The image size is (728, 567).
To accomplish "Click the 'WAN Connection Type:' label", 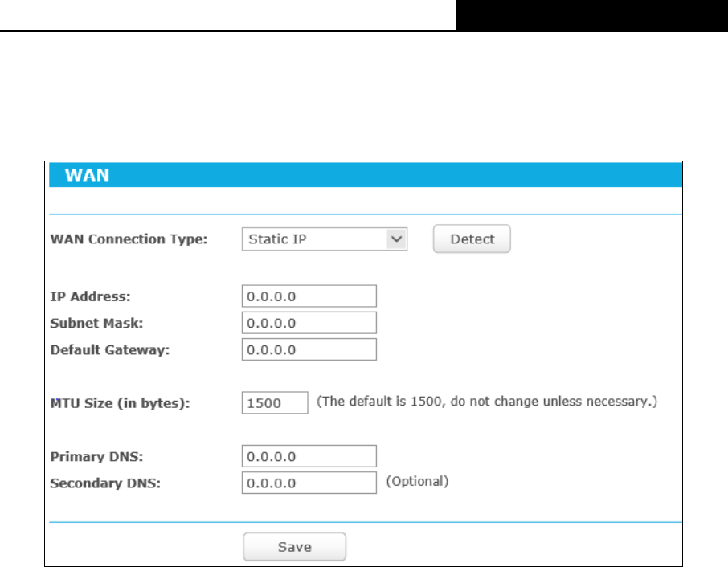I will [x=129, y=239].
